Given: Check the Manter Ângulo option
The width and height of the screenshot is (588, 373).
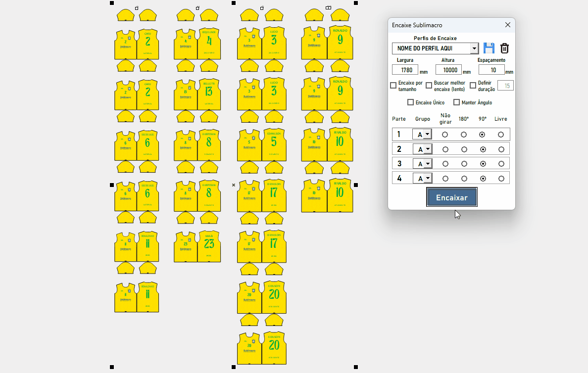Looking at the screenshot, I should click(456, 102).
